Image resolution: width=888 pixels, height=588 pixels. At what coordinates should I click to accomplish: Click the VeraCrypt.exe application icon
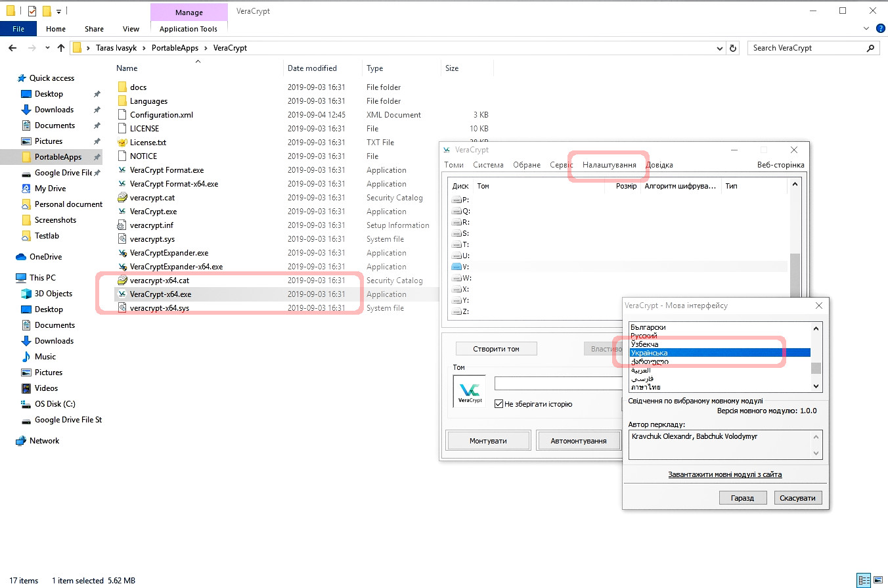click(122, 211)
